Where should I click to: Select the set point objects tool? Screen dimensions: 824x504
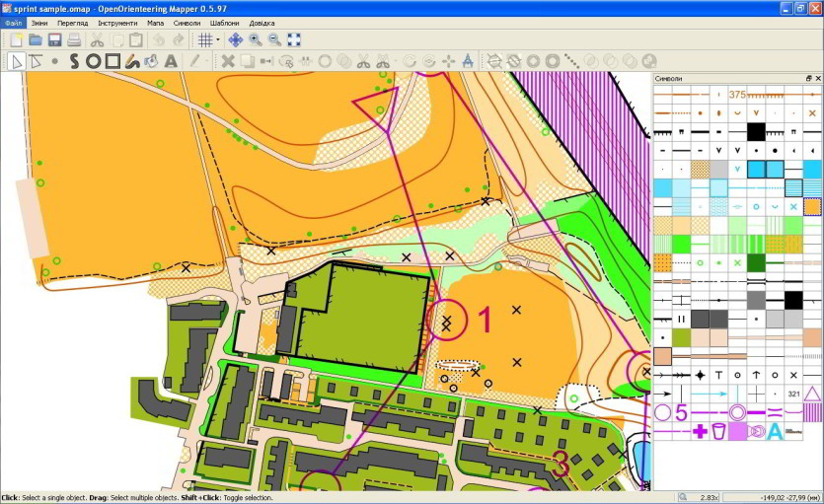[x=54, y=61]
